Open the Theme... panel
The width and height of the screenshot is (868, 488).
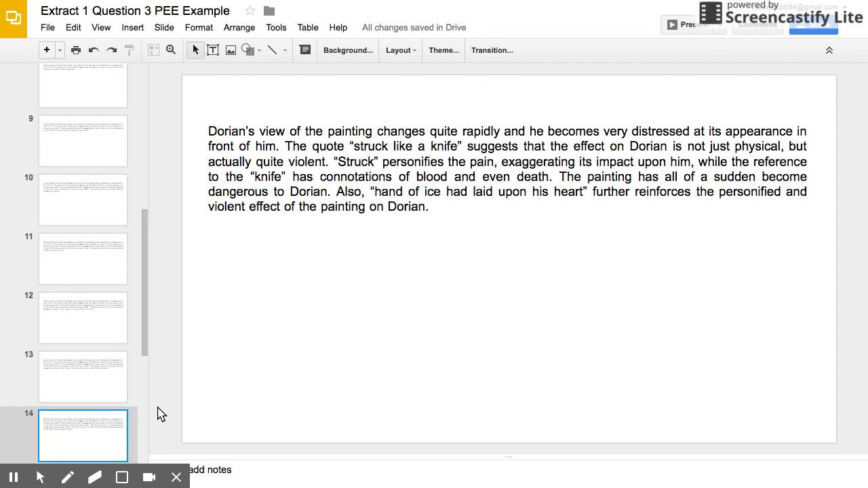(x=443, y=50)
